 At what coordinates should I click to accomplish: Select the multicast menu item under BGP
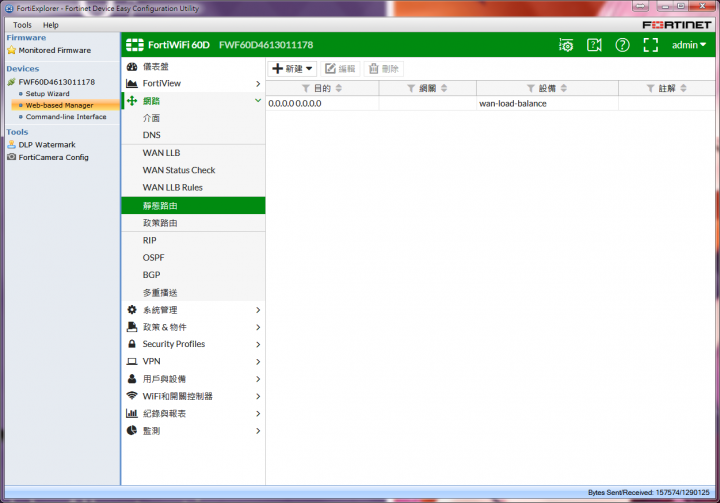[193, 292]
